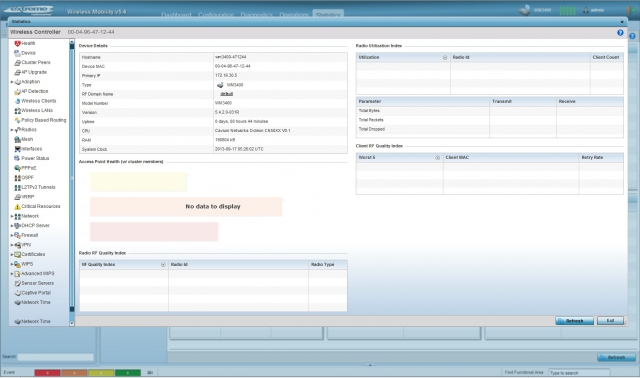The height and width of the screenshot is (378, 640).
Task: Click the Exit button
Action: (610, 321)
